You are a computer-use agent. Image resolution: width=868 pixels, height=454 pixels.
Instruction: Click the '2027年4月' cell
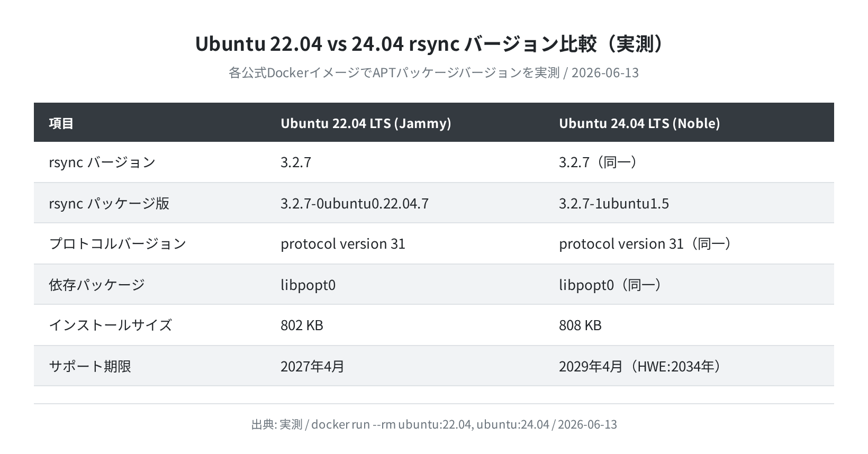(x=313, y=366)
